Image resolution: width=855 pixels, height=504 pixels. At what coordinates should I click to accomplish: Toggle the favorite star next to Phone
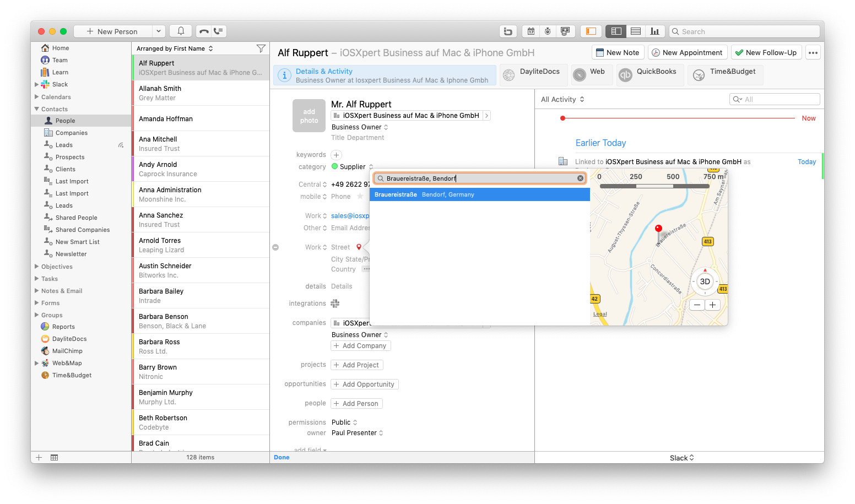[360, 196]
